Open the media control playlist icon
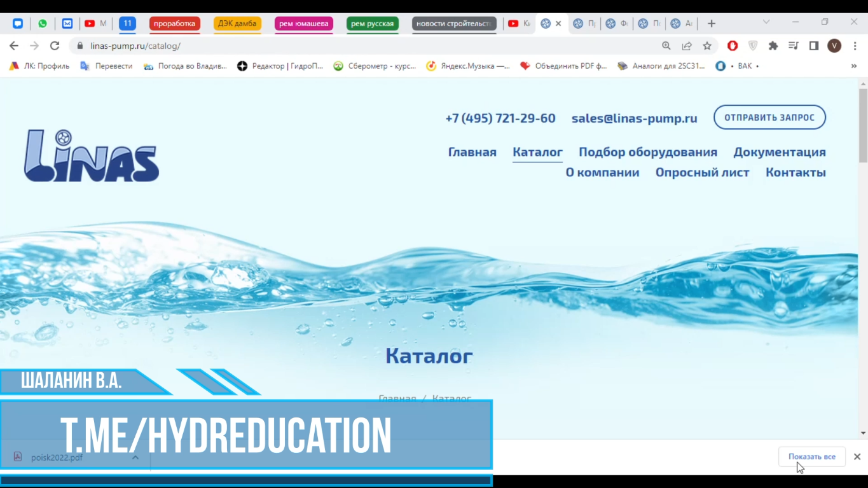 click(794, 46)
